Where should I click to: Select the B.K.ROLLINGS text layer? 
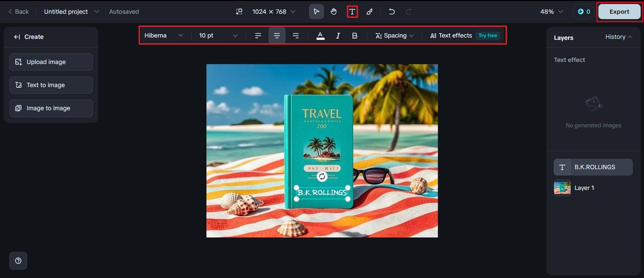pos(593,167)
